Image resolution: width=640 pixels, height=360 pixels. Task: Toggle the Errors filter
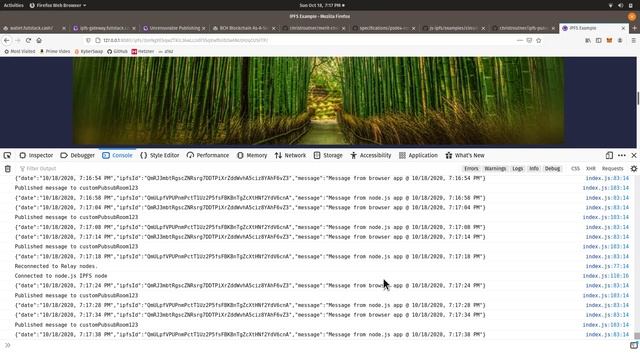click(x=471, y=169)
